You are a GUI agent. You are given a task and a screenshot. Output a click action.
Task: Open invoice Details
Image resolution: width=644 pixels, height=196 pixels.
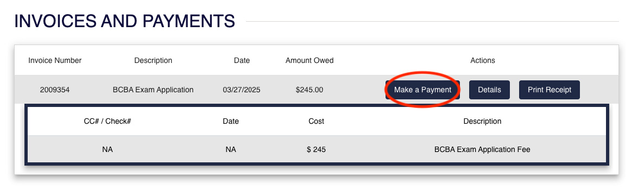(x=489, y=90)
